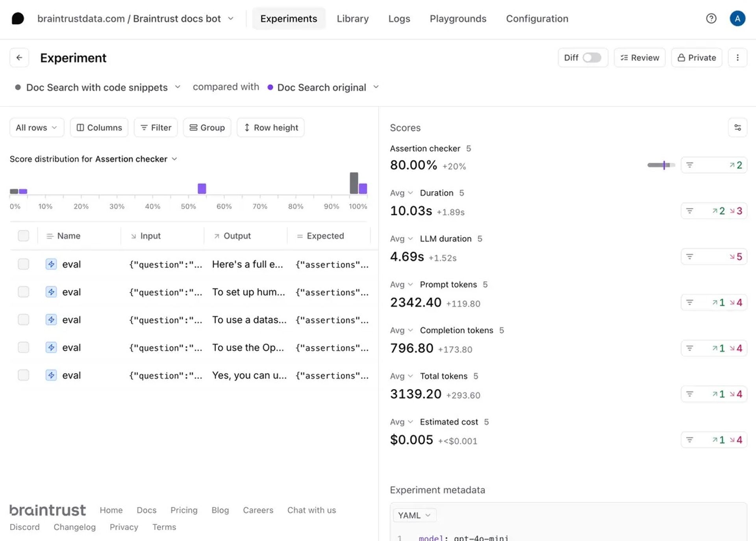Click the Review button
Screen dimensions: 756x541
639,58
